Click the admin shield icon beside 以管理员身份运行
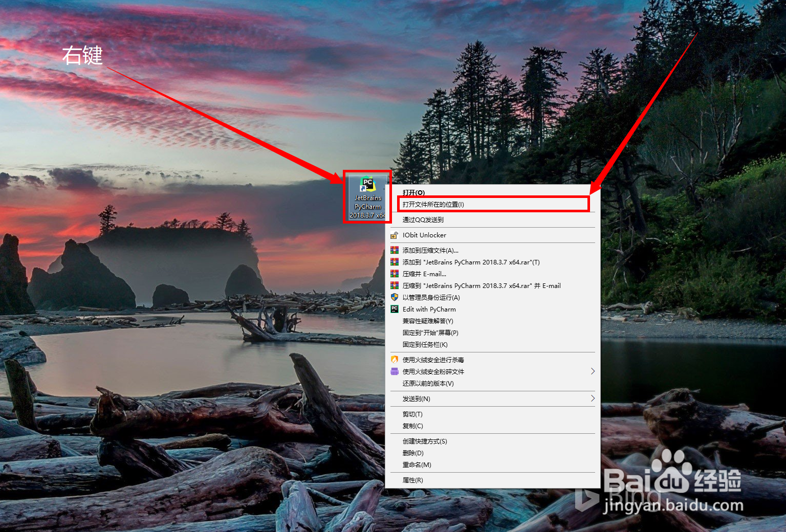 (x=394, y=297)
